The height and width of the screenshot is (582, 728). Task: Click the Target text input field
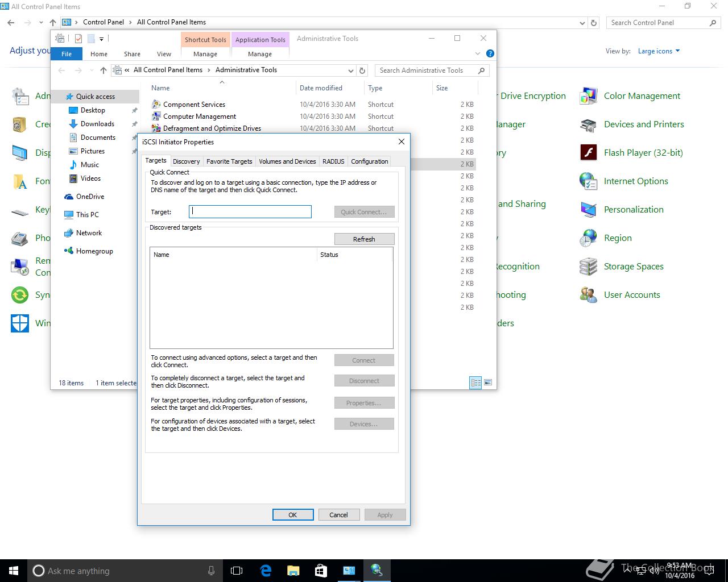coord(250,212)
